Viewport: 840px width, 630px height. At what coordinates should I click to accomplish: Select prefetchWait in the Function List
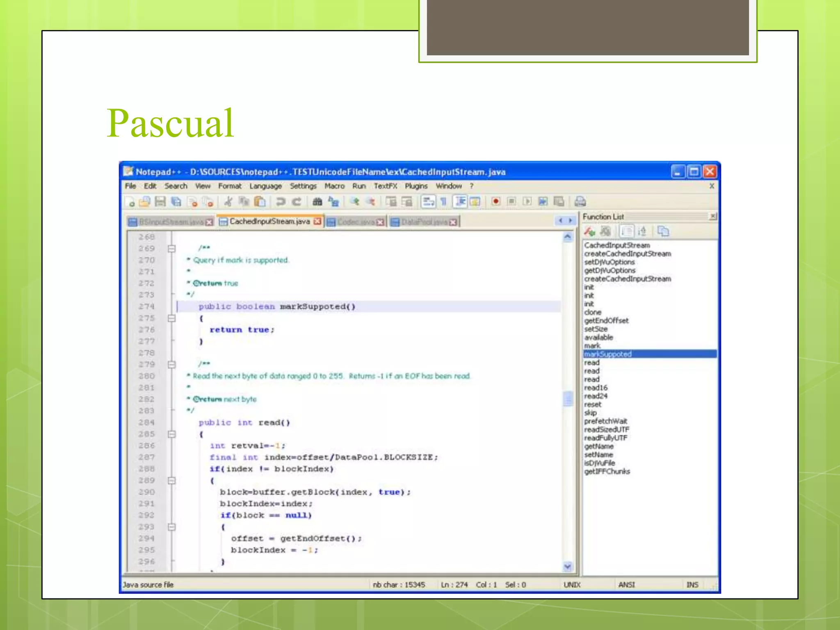click(606, 421)
